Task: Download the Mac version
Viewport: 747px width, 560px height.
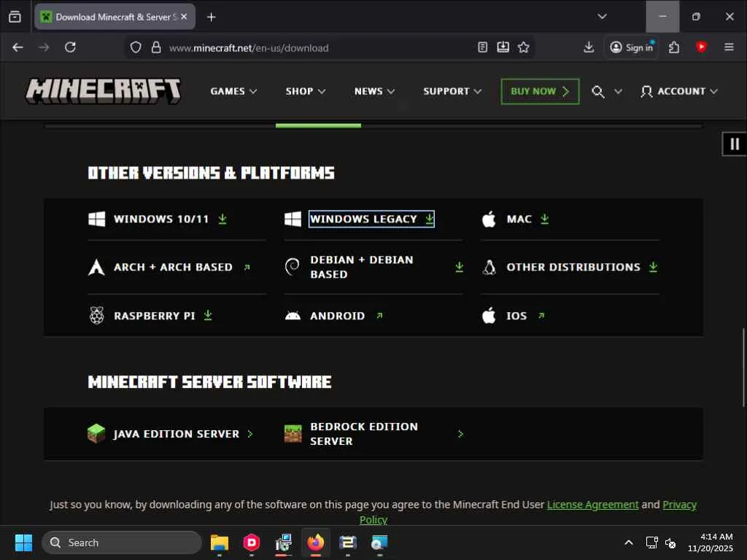Action: point(527,219)
